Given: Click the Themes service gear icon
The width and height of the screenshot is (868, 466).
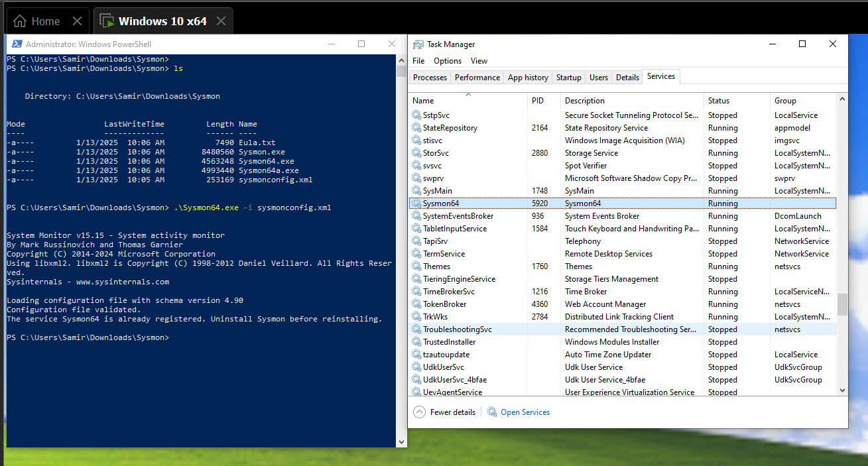Looking at the screenshot, I should point(416,266).
